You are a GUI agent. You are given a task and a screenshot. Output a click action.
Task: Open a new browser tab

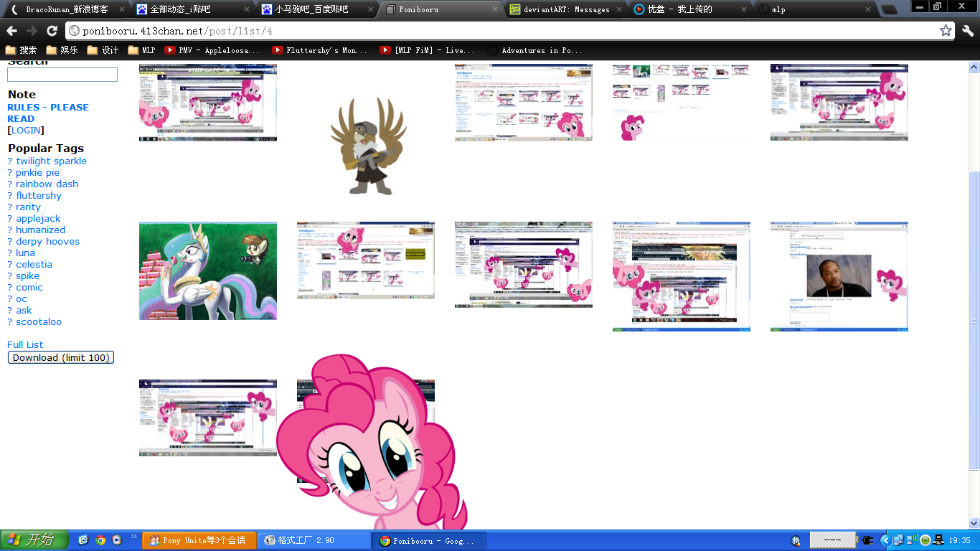[x=888, y=9]
